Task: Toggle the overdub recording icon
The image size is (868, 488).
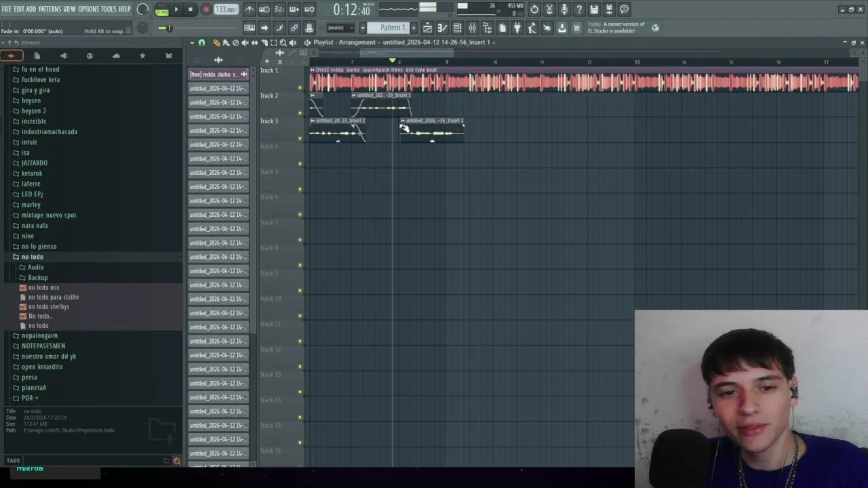Action: point(294,9)
